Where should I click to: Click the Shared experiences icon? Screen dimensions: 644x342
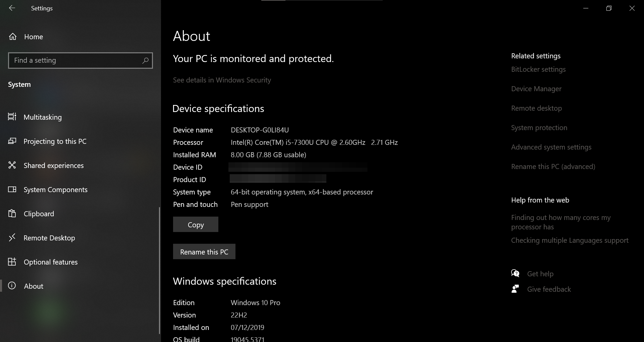[x=12, y=165]
